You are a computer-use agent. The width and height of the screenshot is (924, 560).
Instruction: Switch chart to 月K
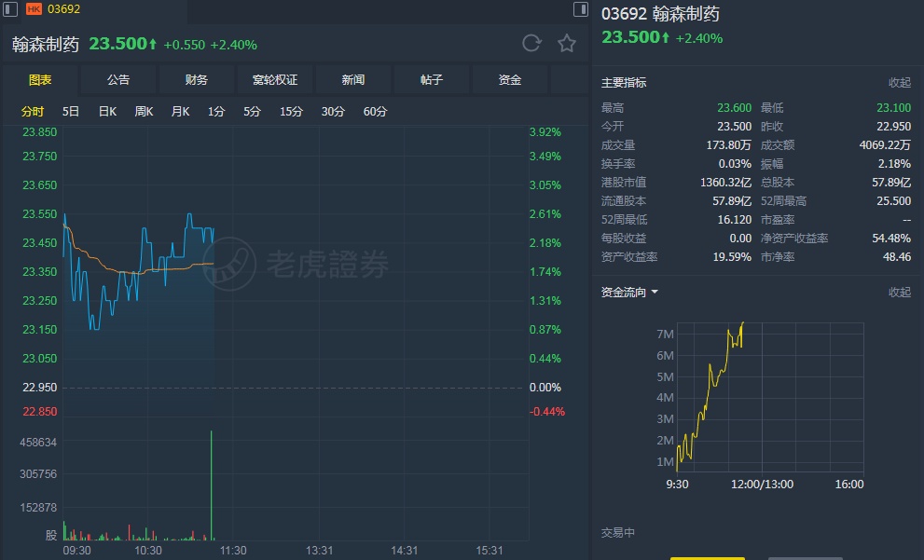click(180, 111)
